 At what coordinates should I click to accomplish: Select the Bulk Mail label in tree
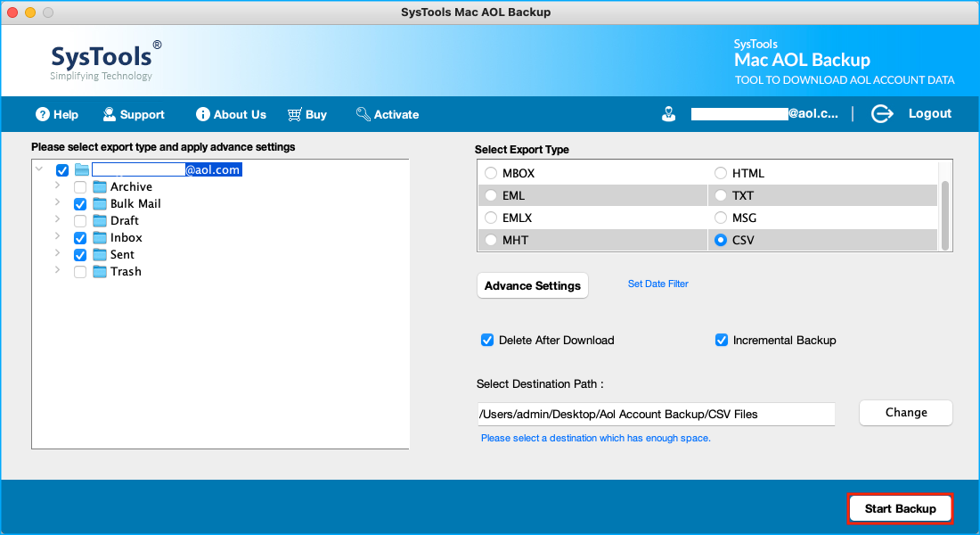[135, 204]
